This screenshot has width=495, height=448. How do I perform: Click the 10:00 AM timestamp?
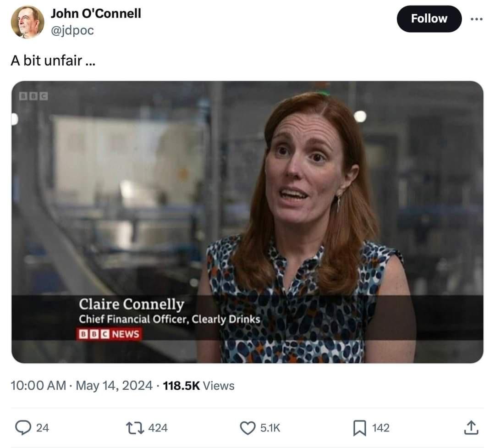[38, 386]
